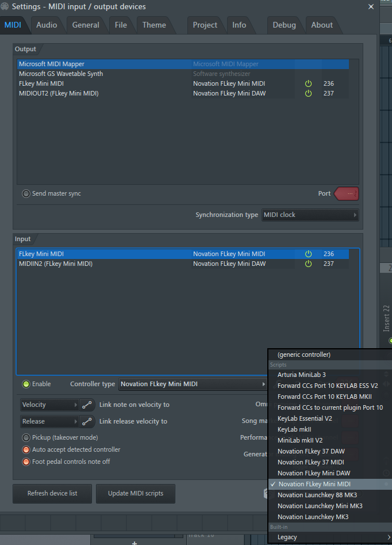Open Controller type dropdown
This screenshot has width=392, height=545.
(x=193, y=384)
